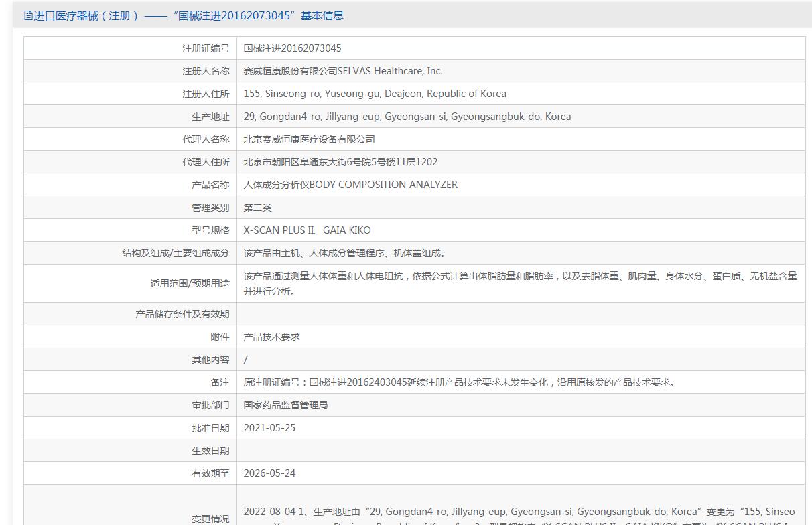Click the 管理类别 label

(210, 208)
